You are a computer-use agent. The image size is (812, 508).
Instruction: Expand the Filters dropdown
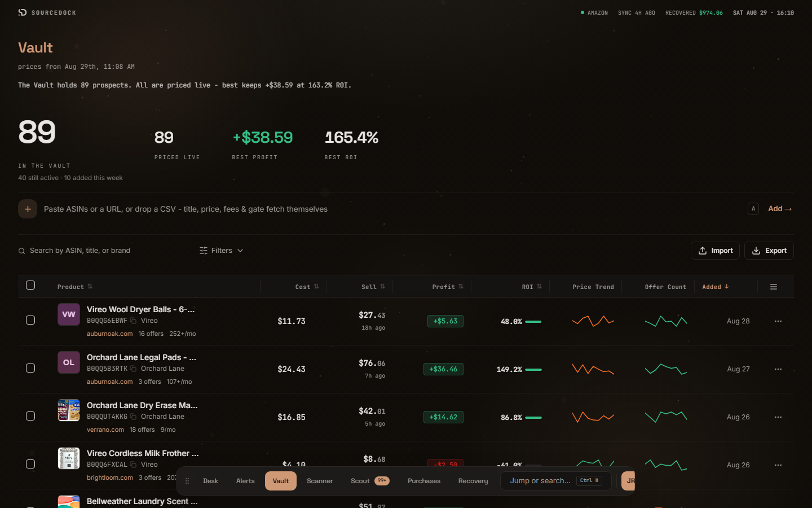point(222,251)
